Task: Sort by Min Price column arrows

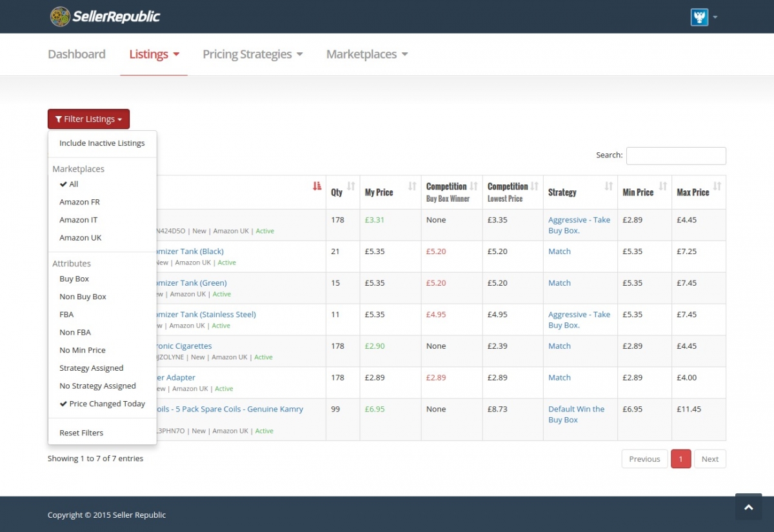Action: click(x=663, y=186)
